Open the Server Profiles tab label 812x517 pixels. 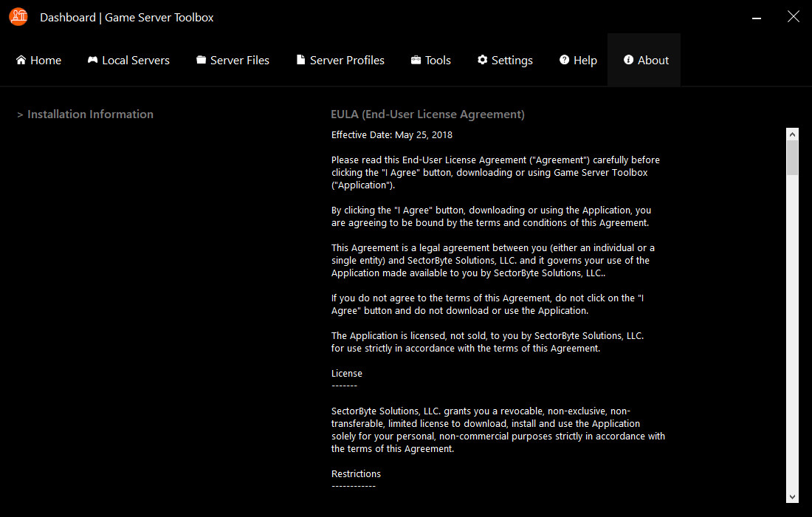347,61
